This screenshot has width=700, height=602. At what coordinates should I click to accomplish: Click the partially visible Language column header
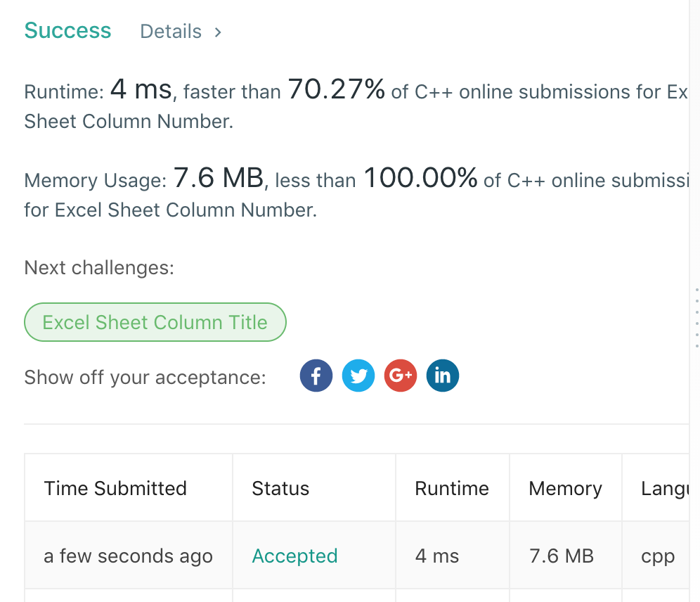pos(664,488)
